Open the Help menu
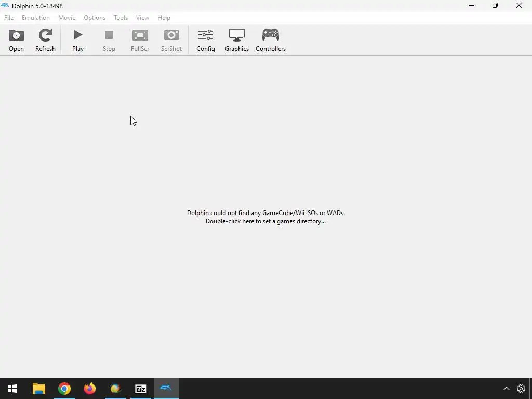This screenshot has height=399, width=532. coord(164,18)
